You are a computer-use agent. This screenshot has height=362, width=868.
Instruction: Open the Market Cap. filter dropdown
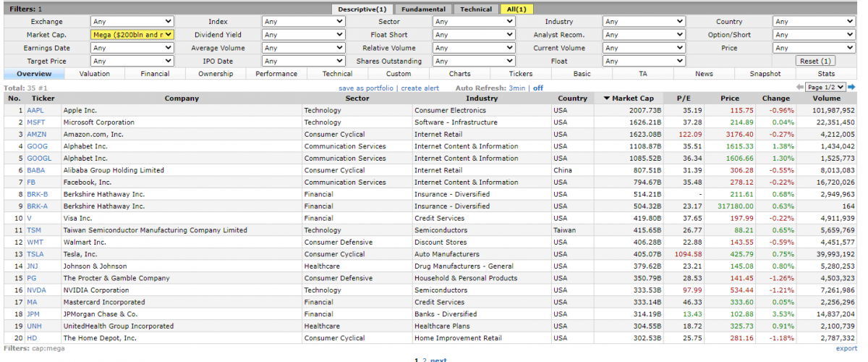132,35
